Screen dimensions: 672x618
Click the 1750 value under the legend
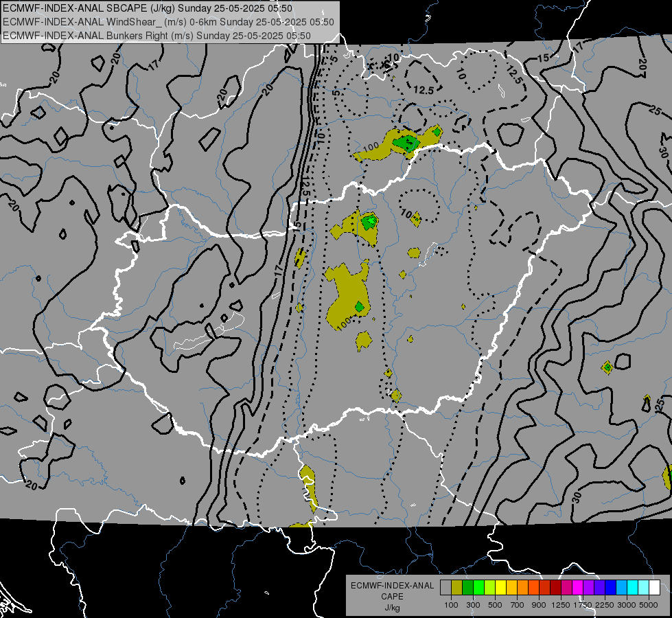(583, 605)
